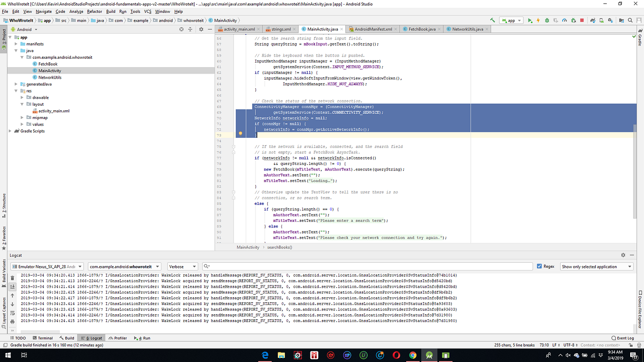This screenshot has width=644, height=362.
Task: Clear the Logcat with the trash icon
Action: (x=12, y=278)
